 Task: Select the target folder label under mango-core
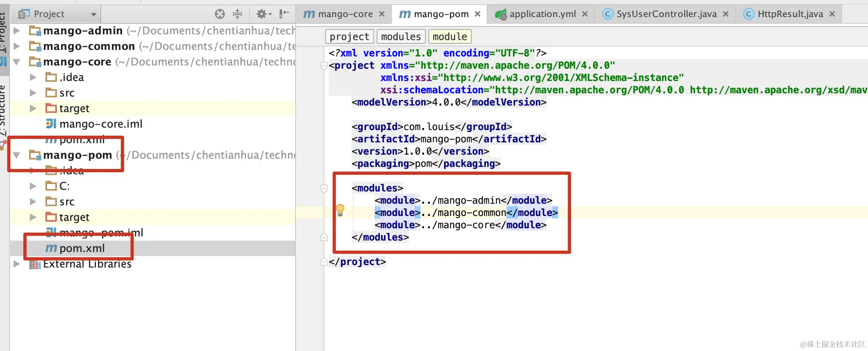(74, 108)
